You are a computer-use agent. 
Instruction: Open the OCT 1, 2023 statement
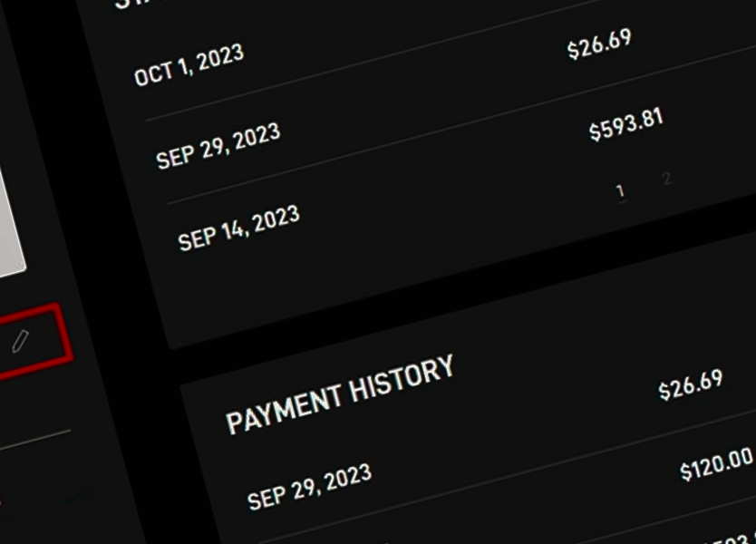[189, 64]
